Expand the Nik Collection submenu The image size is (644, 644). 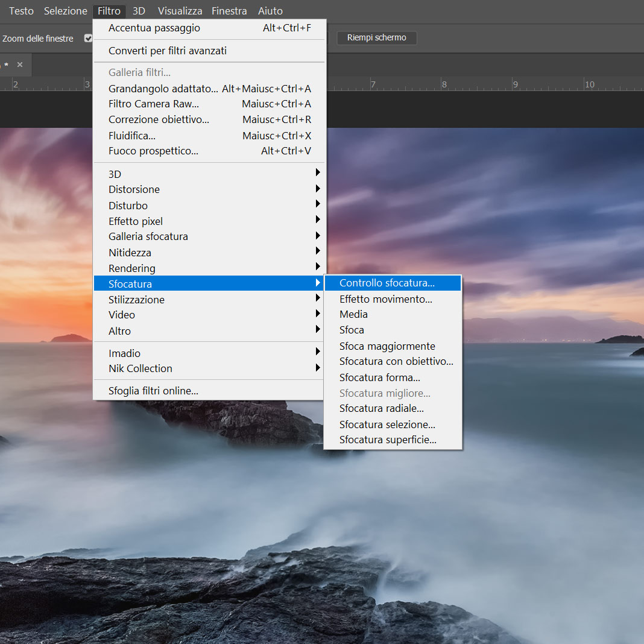(140, 368)
